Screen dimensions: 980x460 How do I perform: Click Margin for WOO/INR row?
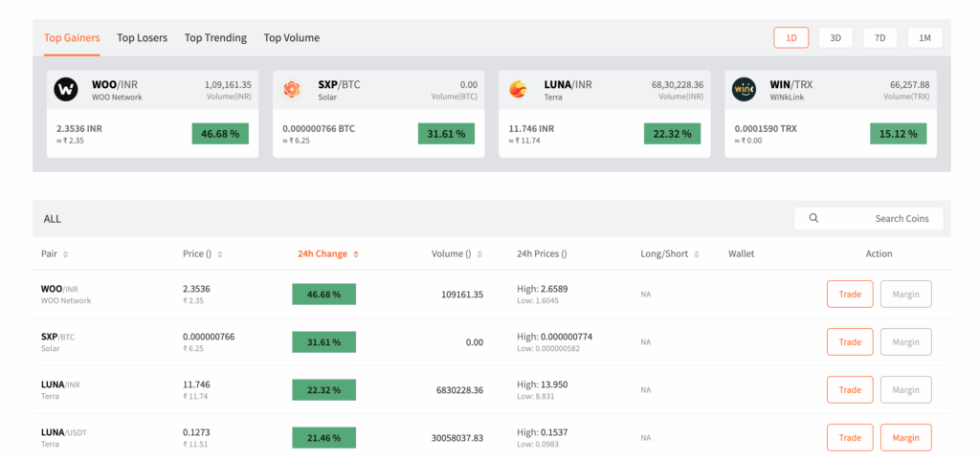(905, 294)
